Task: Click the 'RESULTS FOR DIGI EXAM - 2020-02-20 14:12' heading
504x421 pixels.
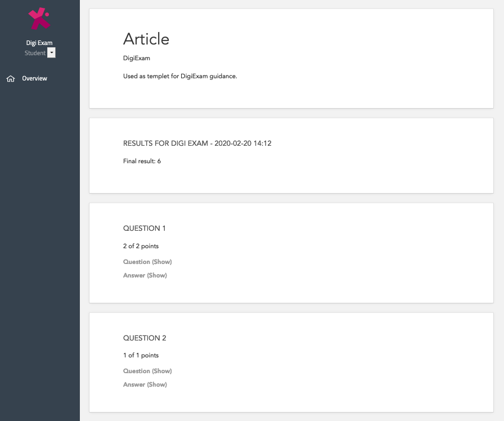Action: point(197,144)
